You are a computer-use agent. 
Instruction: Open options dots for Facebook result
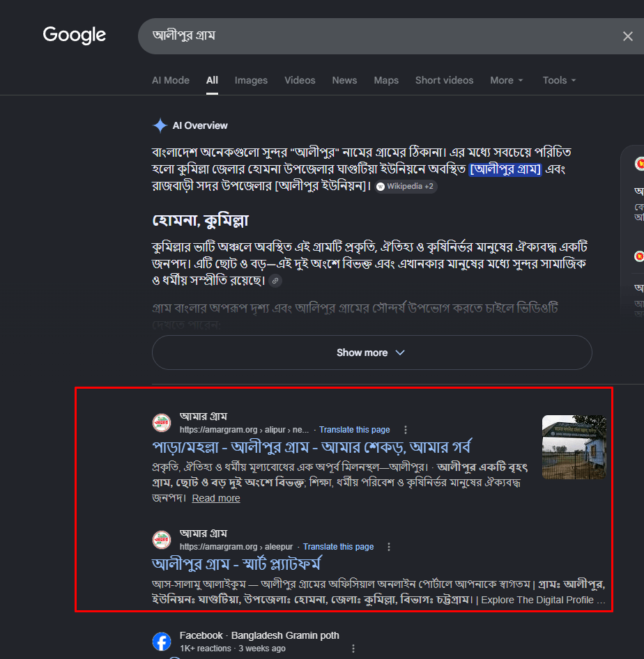point(353,649)
